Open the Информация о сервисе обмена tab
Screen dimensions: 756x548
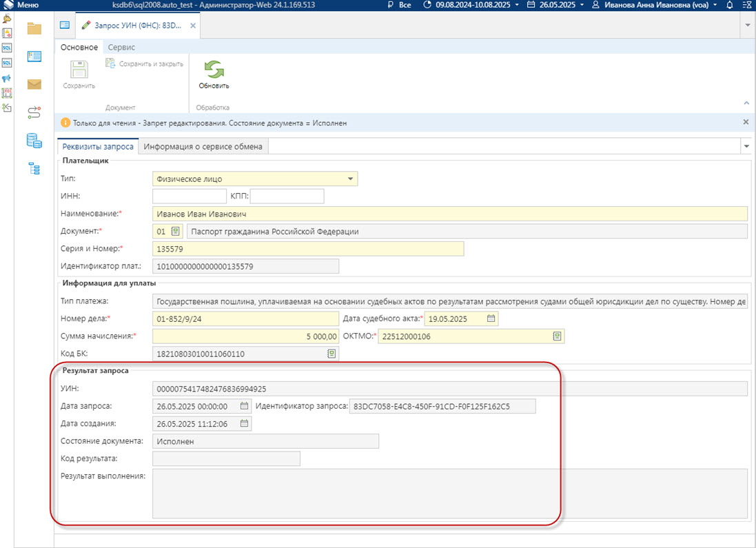[x=203, y=147]
